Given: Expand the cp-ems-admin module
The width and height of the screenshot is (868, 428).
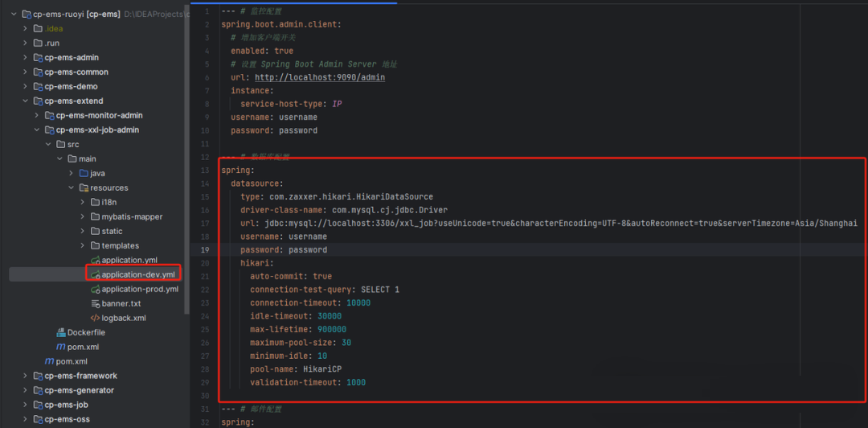Looking at the screenshot, I should point(26,58).
